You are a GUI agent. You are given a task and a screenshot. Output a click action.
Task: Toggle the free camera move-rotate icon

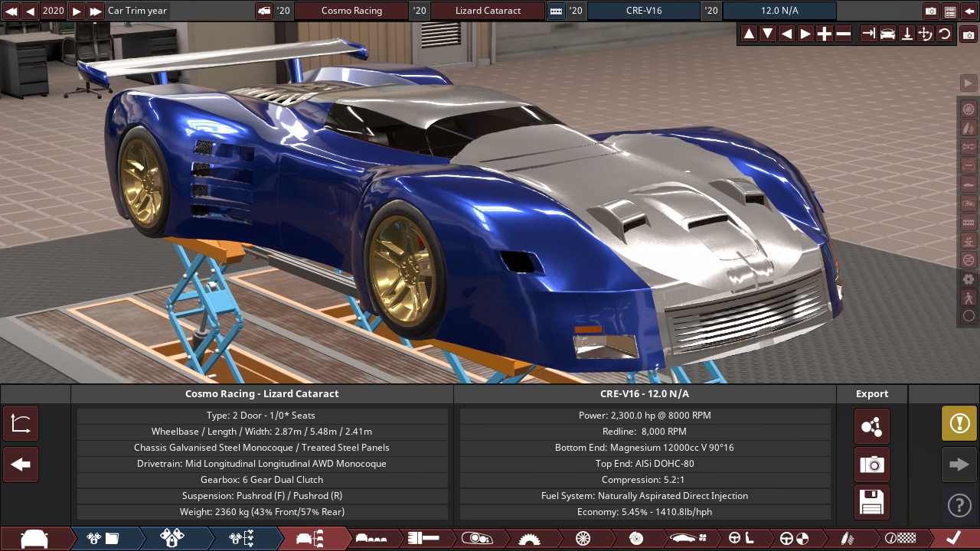point(926,34)
